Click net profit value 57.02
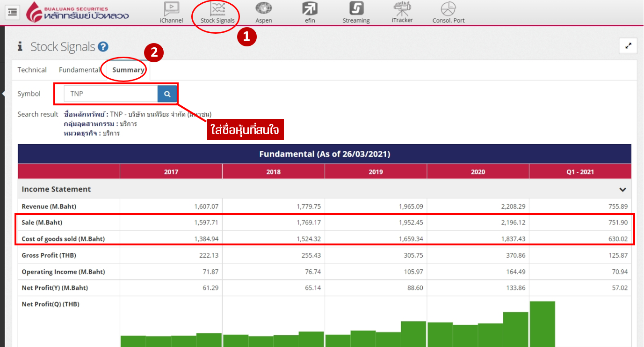Screen dimensions: 644x347 [x=620, y=288]
